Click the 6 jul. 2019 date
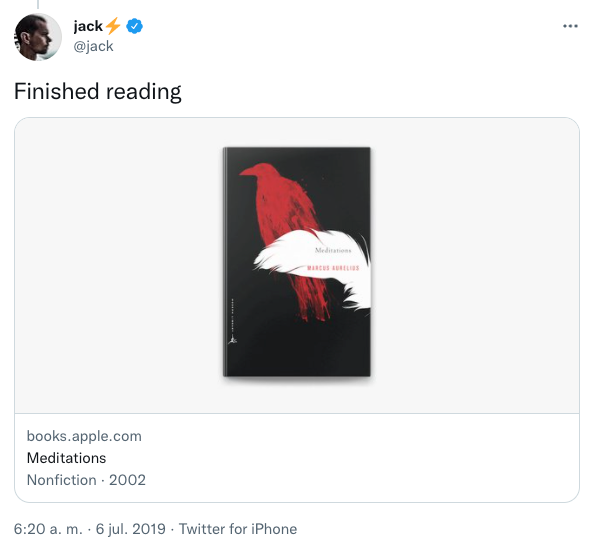This screenshot has height=545, width=596. click(130, 529)
